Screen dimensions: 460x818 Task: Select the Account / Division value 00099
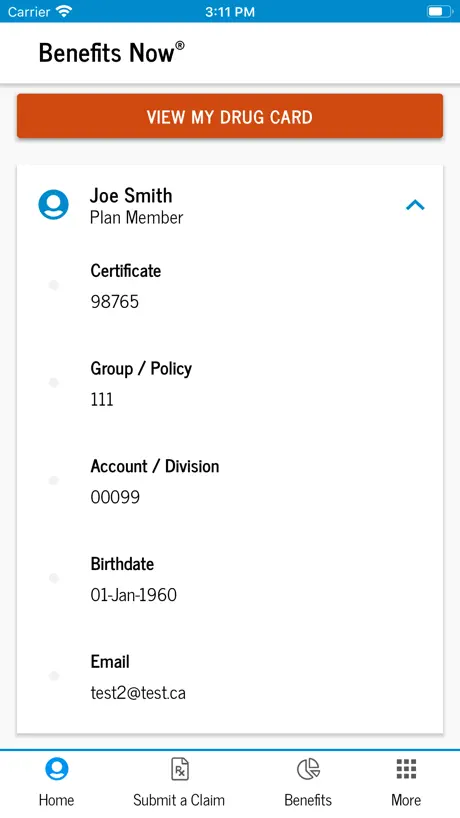115,497
